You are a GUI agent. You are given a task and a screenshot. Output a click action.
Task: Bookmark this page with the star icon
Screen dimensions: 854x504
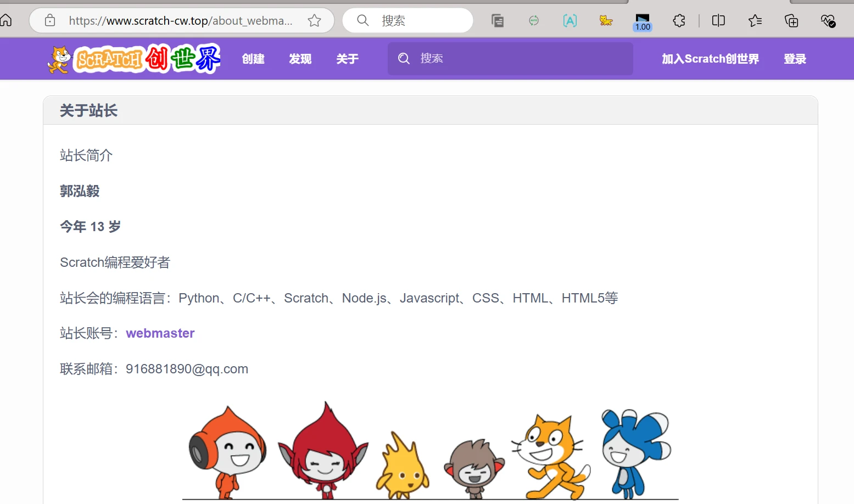click(314, 21)
